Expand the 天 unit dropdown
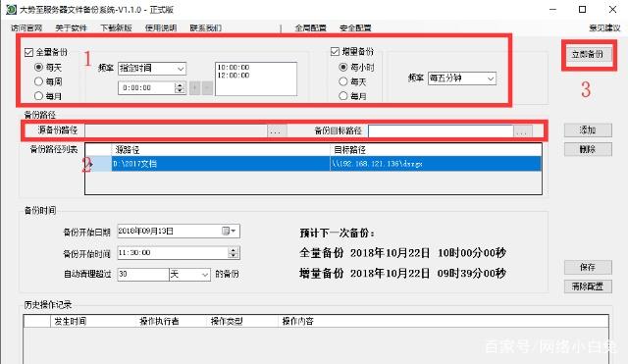Screen dimensions: 628x364 click(x=189, y=275)
